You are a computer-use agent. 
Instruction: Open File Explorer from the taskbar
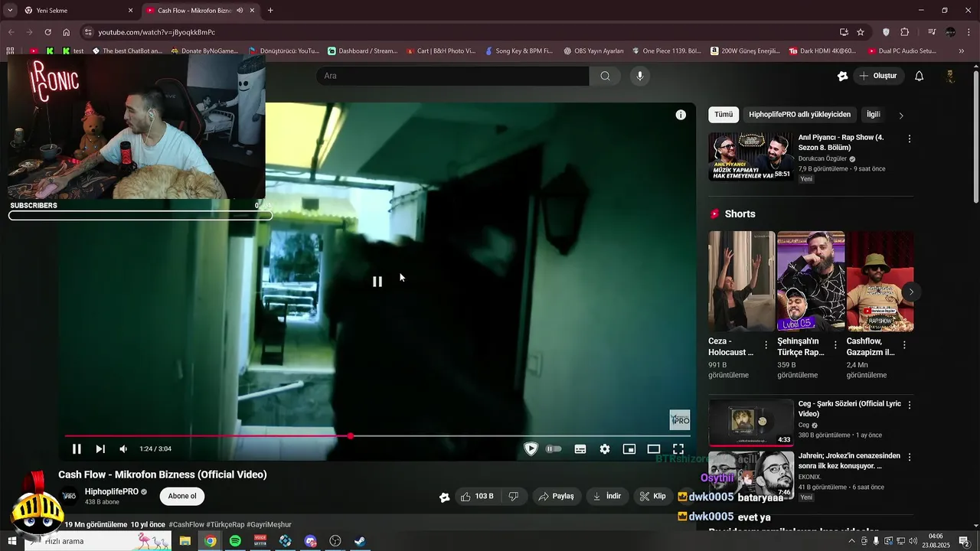point(185,541)
